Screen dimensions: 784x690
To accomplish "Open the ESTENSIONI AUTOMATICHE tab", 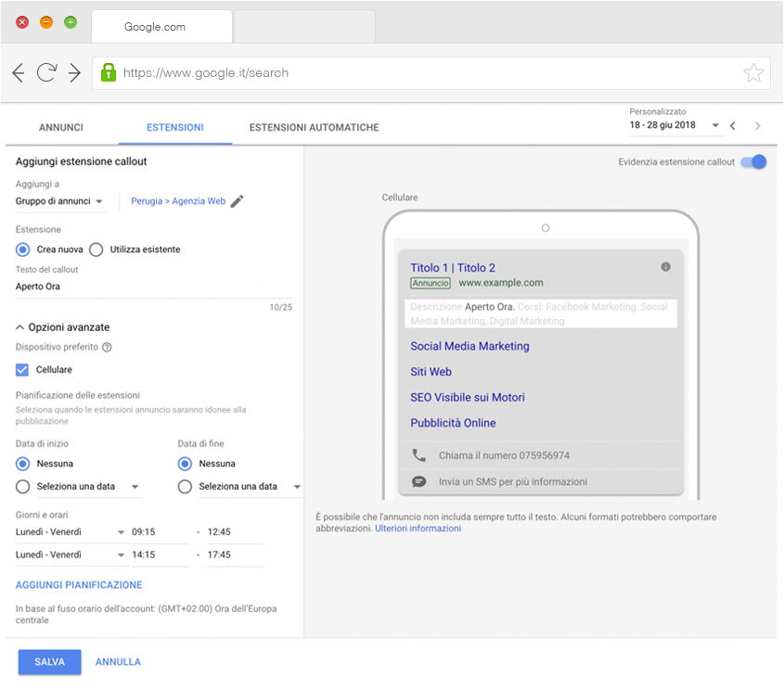I will pyautogui.click(x=314, y=127).
